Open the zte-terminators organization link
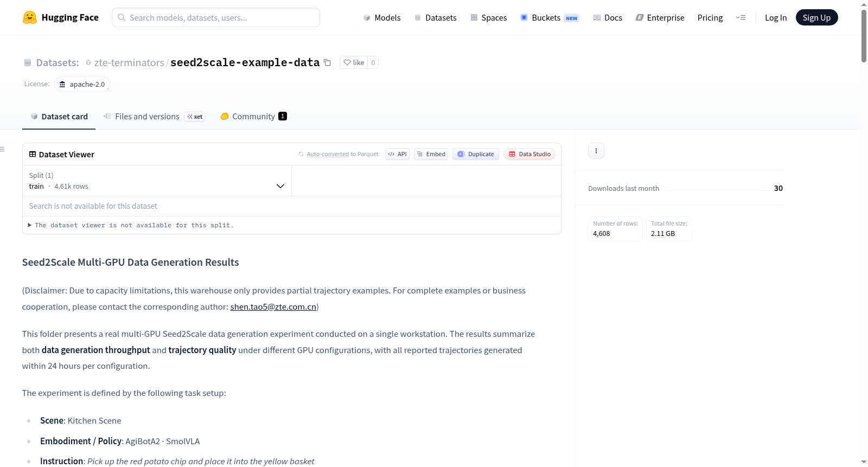This screenshot has width=868, height=467. click(x=129, y=62)
